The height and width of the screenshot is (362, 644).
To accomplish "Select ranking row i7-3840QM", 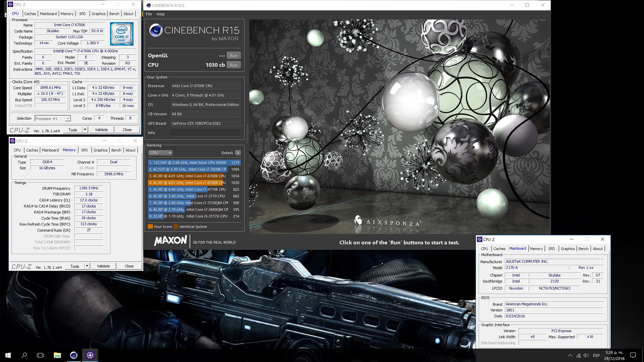I will coord(194,209).
